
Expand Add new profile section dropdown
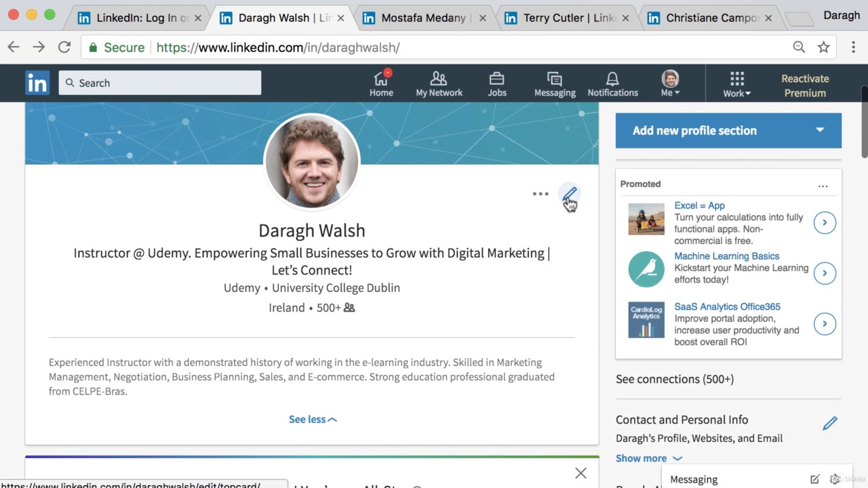point(728,130)
